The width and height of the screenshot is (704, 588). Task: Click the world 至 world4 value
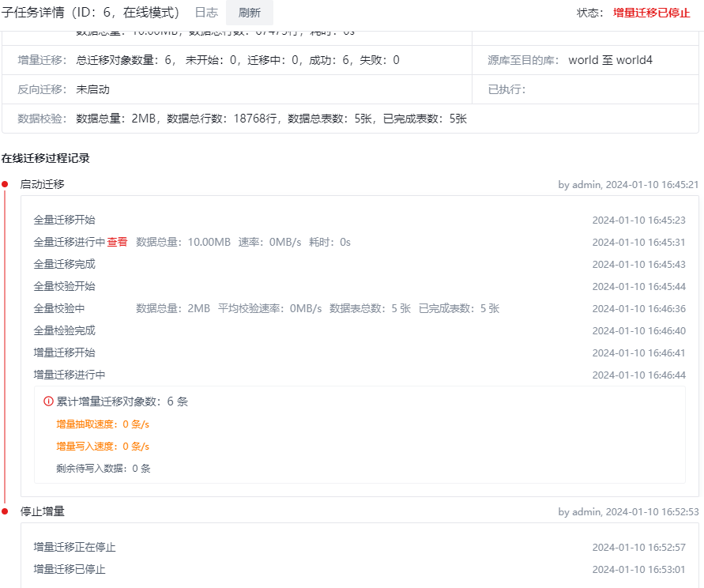(610, 60)
